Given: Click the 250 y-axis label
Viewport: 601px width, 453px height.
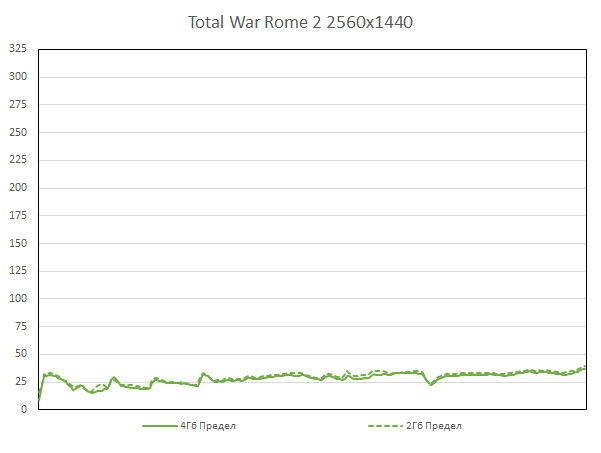Looking at the screenshot, I should 17,132.
